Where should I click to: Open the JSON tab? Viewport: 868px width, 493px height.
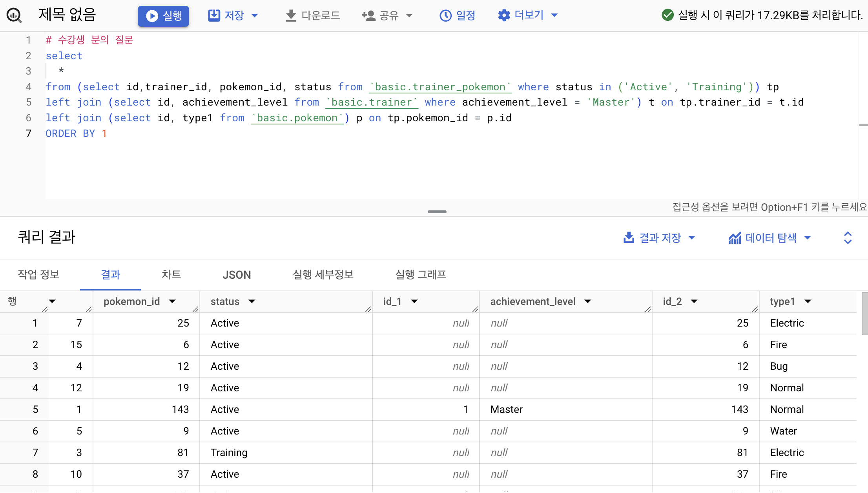pos(237,274)
